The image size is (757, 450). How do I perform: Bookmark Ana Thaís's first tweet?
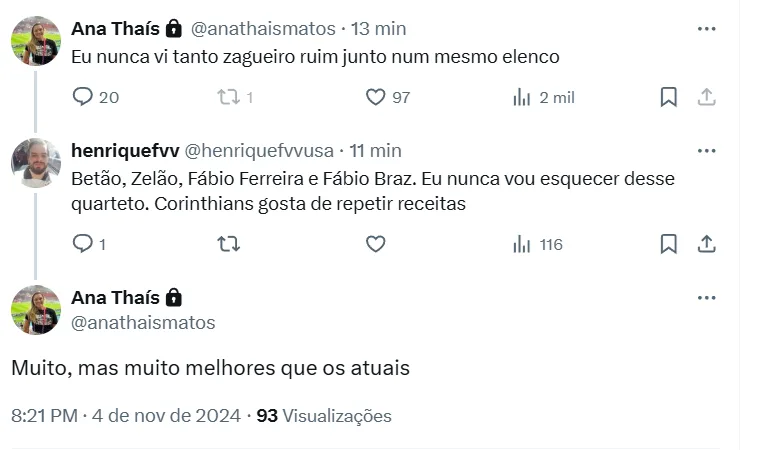tap(669, 97)
